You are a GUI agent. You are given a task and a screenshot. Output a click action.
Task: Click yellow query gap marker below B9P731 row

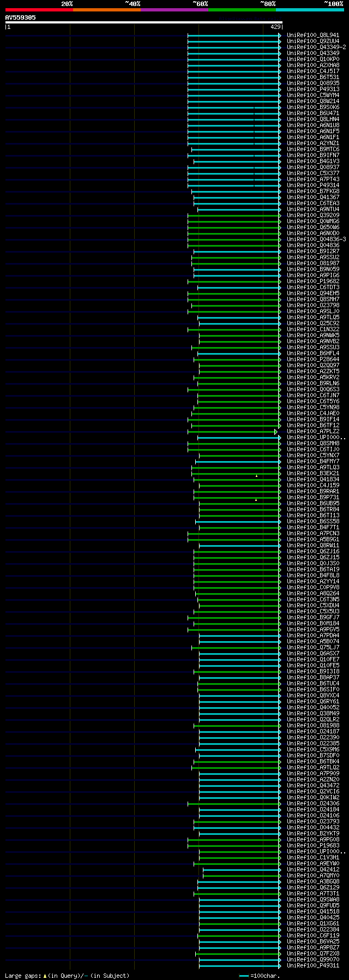(x=256, y=500)
